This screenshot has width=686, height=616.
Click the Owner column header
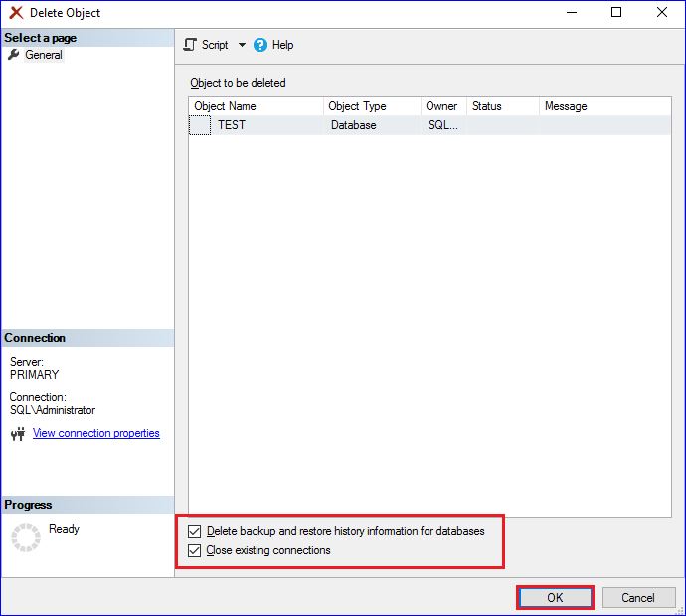tap(441, 106)
